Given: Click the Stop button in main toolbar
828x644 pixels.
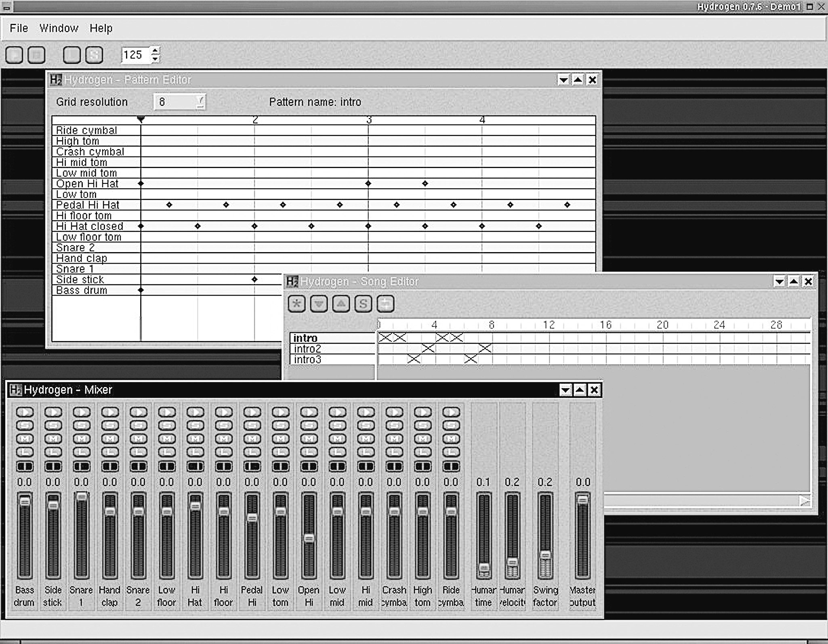Looking at the screenshot, I should 36,55.
